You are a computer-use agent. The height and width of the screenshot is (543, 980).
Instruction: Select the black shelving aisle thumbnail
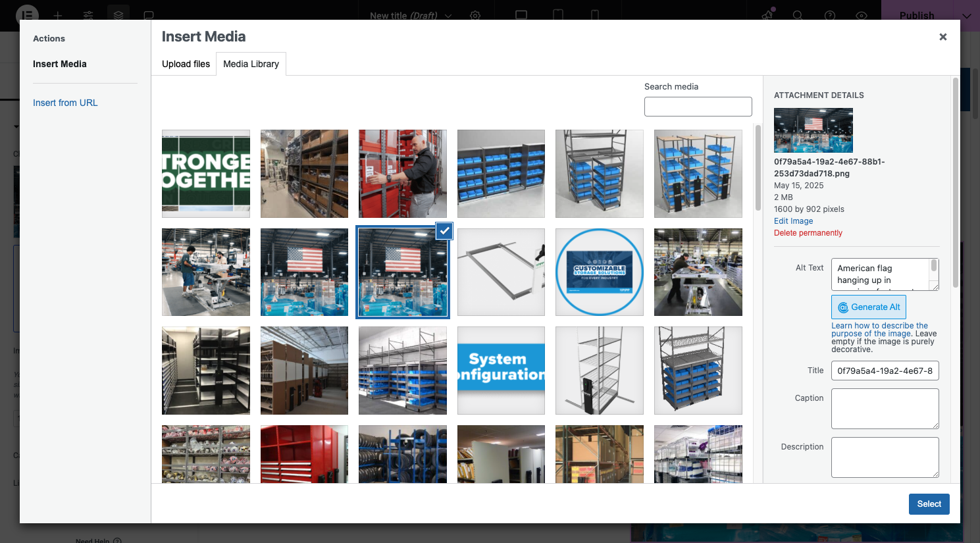pyautogui.click(x=206, y=371)
